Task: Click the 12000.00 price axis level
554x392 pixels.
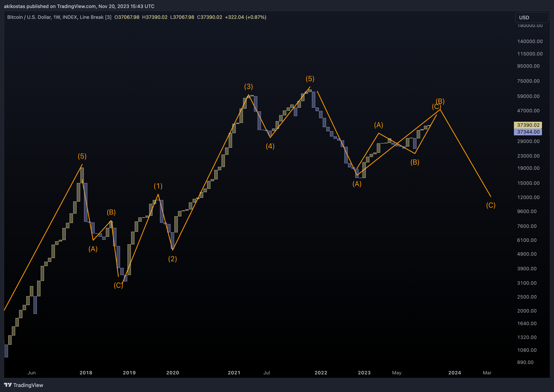Action: 528,197
